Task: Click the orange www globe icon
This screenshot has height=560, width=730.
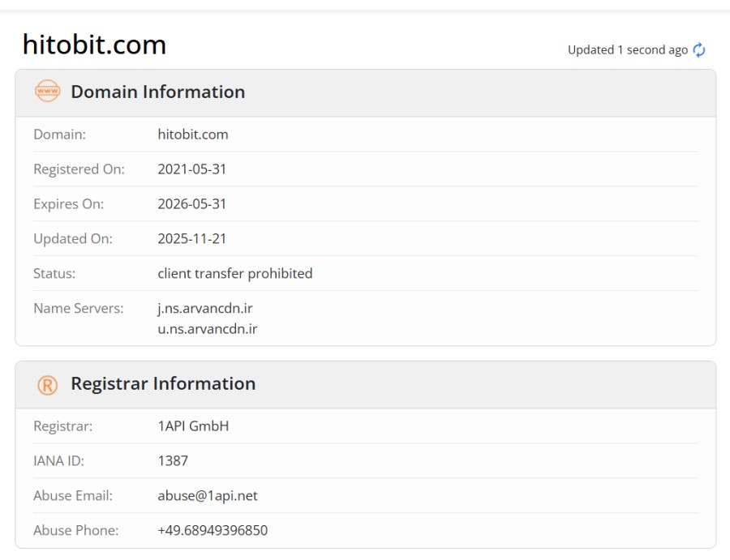Action: (48, 91)
